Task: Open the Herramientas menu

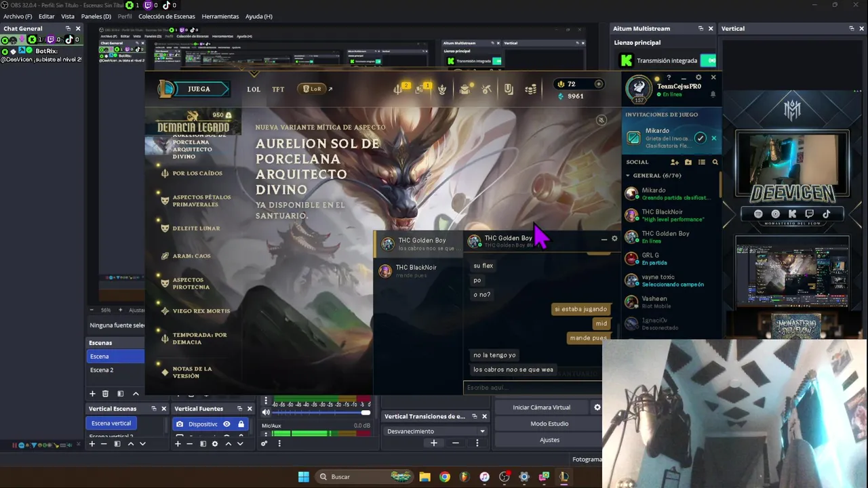Action: pyautogui.click(x=220, y=16)
